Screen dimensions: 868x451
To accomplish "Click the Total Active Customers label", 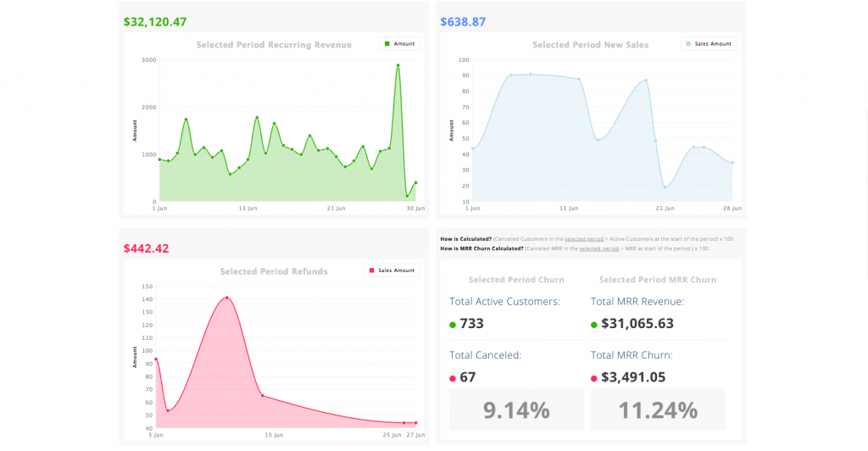I will (x=505, y=302).
